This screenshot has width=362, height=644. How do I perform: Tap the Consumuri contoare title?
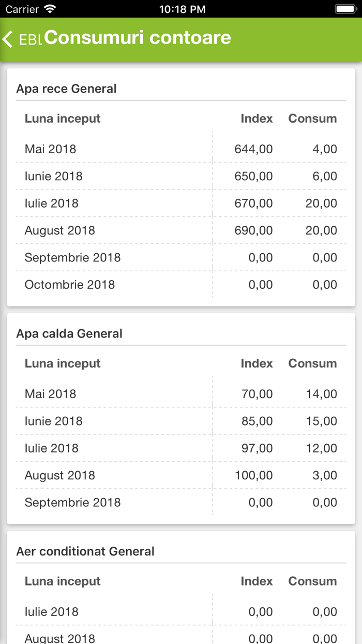138,38
